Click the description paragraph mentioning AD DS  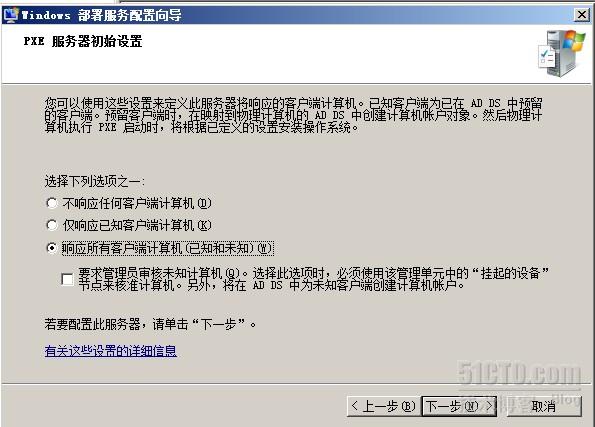(x=293, y=115)
